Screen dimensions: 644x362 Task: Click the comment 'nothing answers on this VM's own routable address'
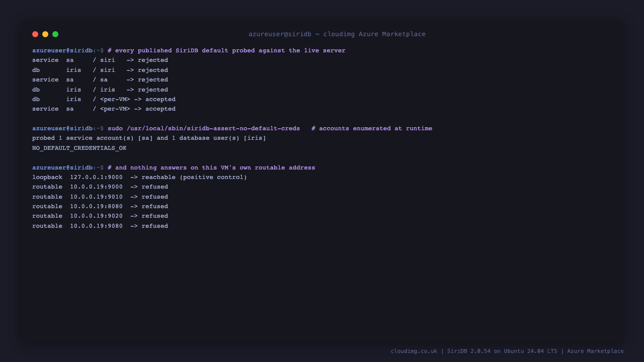tap(223, 168)
